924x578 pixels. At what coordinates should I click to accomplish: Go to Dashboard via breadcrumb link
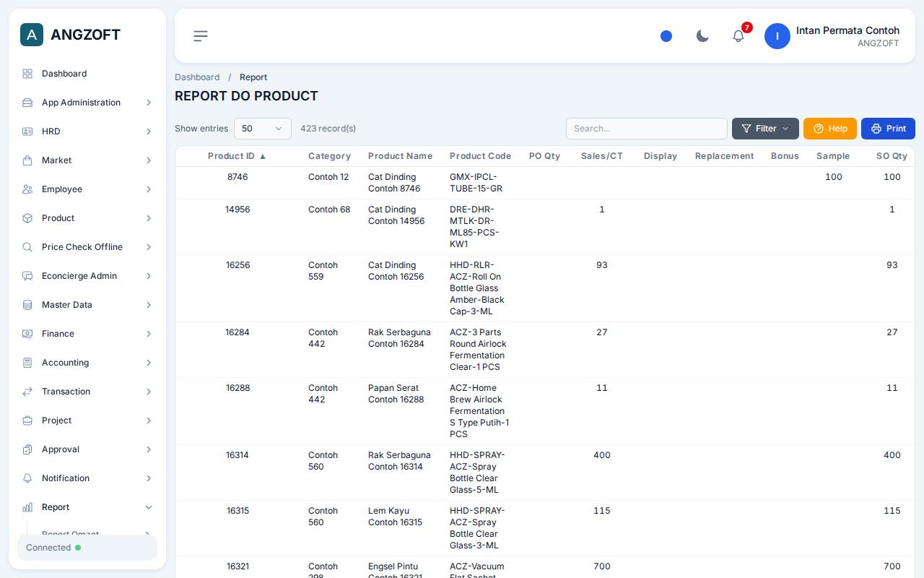point(197,77)
